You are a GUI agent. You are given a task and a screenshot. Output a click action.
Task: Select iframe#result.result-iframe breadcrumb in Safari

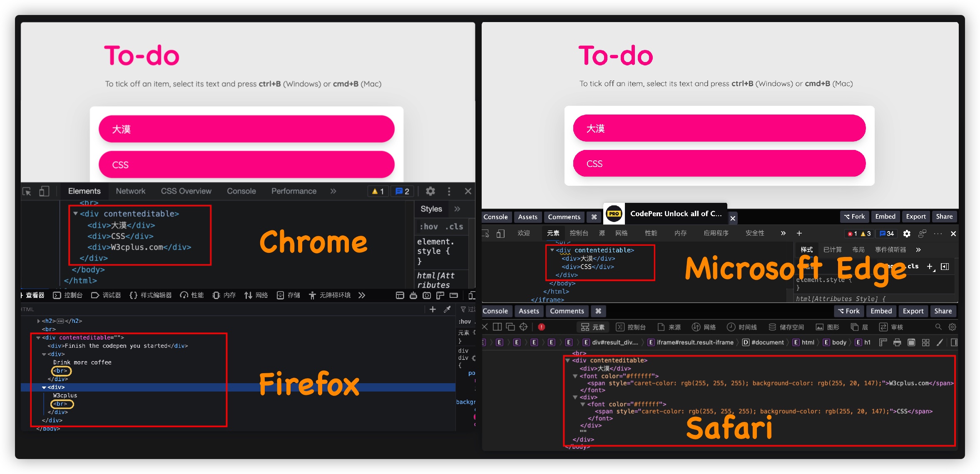click(691, 342)
